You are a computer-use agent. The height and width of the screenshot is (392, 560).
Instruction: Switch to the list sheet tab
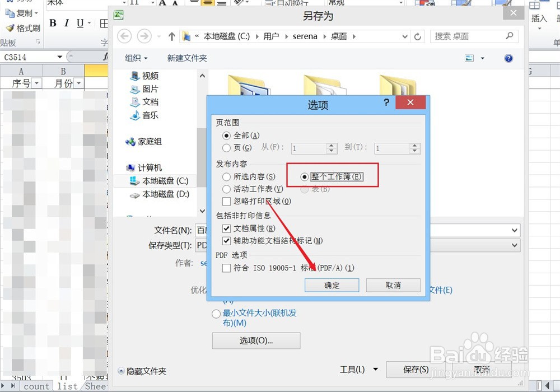click(x=67, y=386)
